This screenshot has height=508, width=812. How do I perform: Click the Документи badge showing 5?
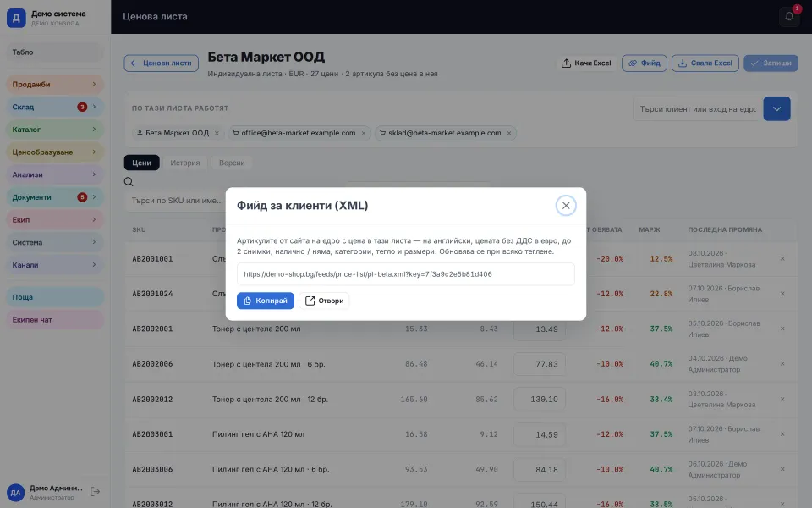point(82,197)
